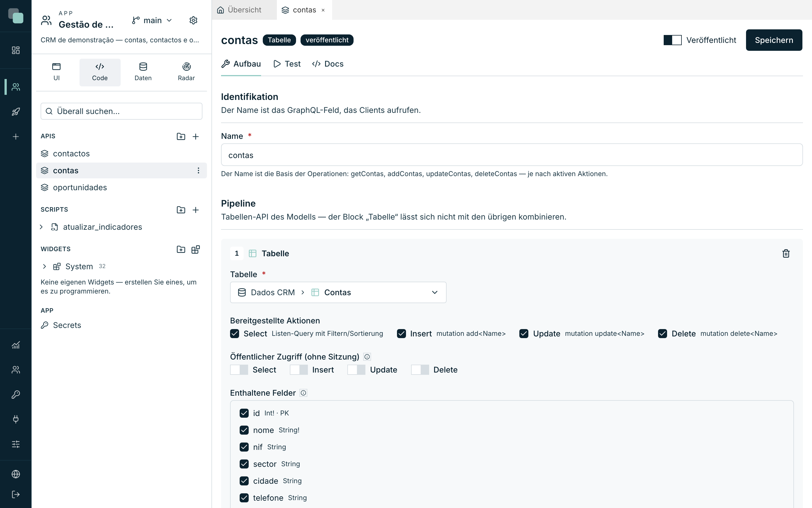Enable public Delete access toggle

[x=420, y=370]
